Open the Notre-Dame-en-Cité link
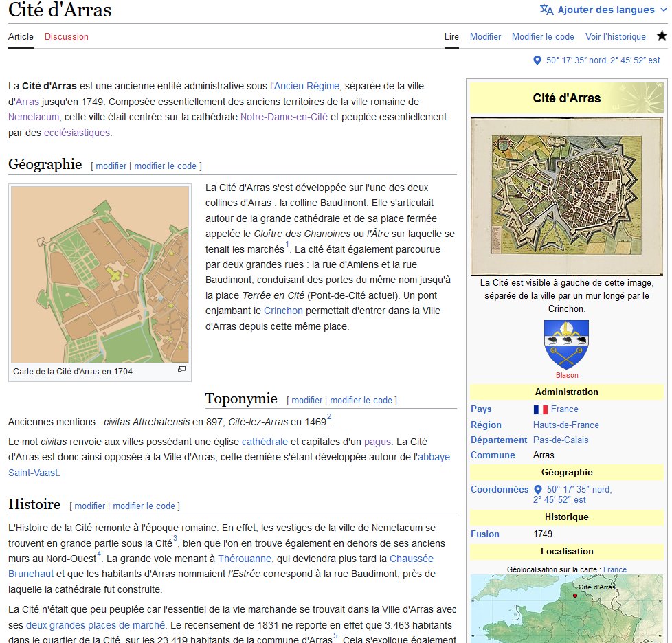 (x=284, y=117)
